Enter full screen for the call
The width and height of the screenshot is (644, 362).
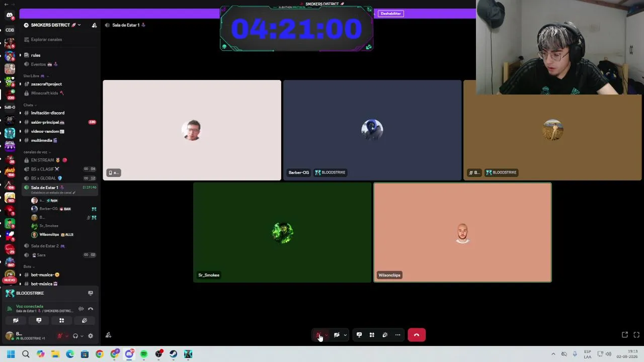(x=636, y=335)
